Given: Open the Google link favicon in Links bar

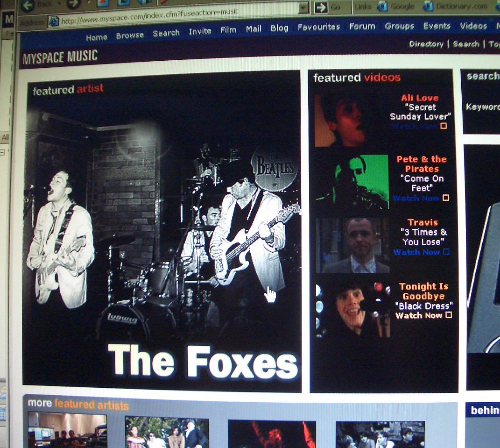Looking at the screenshot, I should point(382,7).
